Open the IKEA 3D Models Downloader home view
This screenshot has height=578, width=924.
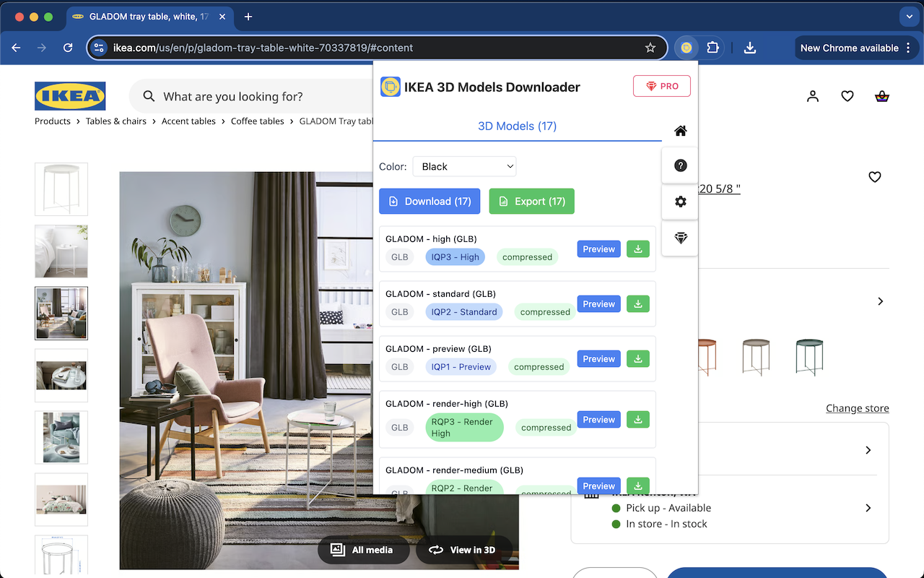(679, 131)
